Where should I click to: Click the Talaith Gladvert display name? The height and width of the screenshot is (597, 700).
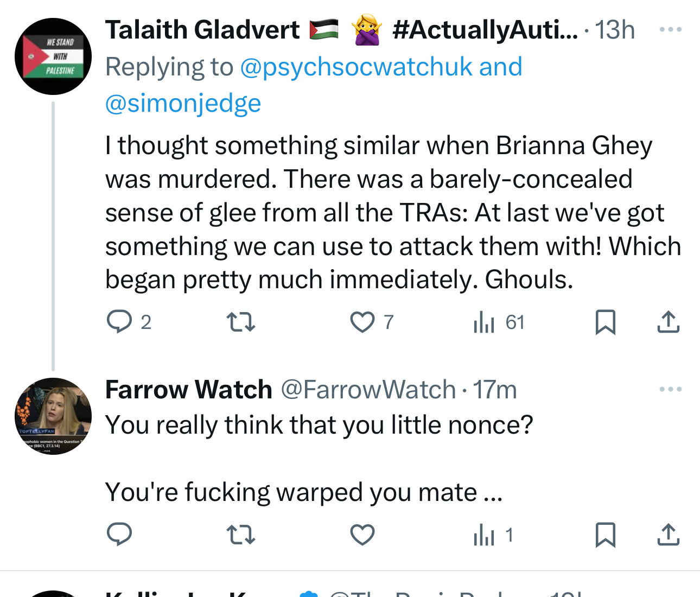coord(202,29)
